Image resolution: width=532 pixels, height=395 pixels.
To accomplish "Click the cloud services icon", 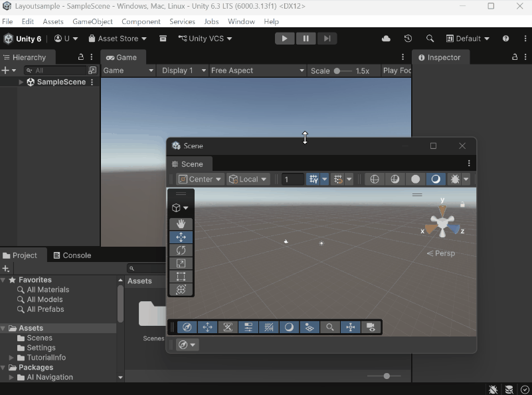I will [386, 39].
